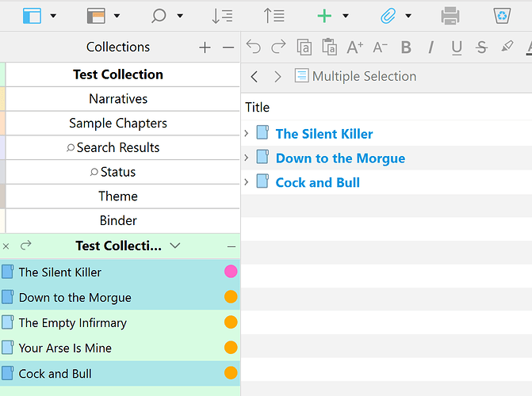Click pink label dot on The Silent Killer
Image resolution: width=532 pixels, height=396 pixels.
231,272
